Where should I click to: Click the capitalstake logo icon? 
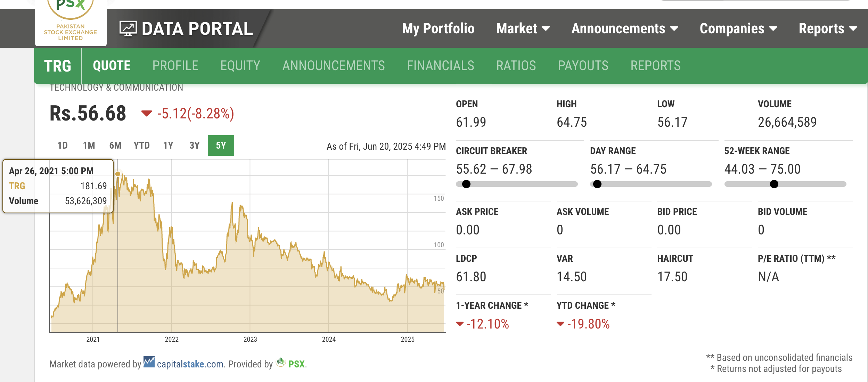(x=149, y=362)
